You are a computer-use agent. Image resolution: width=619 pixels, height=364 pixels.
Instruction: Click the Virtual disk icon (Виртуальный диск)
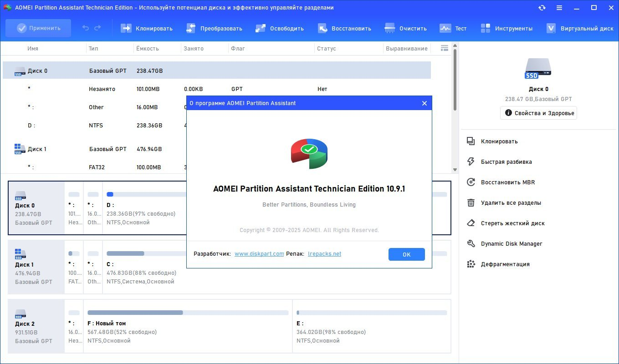pos(551,28)
